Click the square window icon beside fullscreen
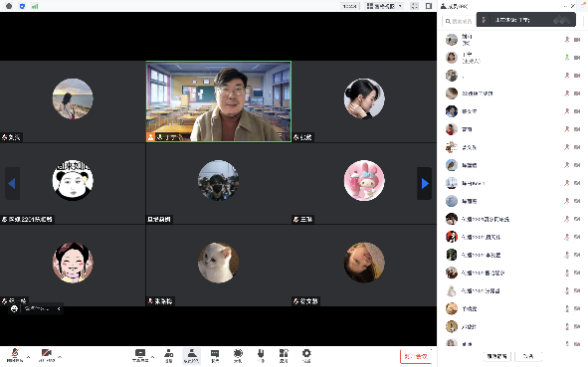The image size is (588, 367). click(429, 6)
